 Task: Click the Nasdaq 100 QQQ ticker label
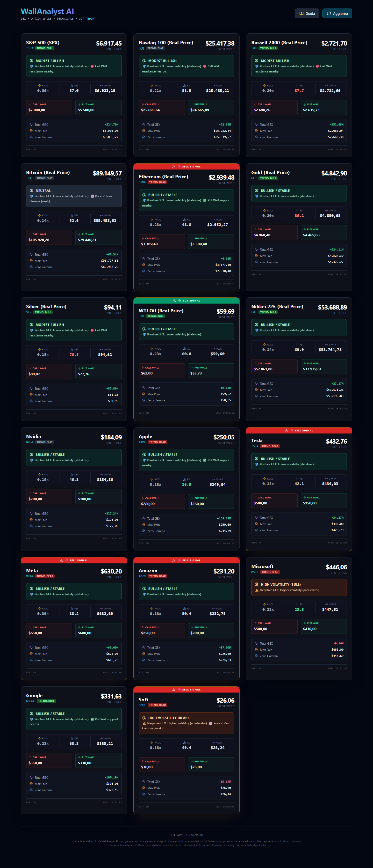[141, 48]
